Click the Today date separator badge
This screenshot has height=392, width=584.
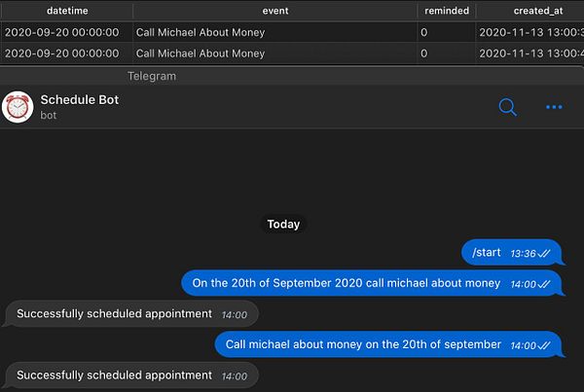click(283, 224)
